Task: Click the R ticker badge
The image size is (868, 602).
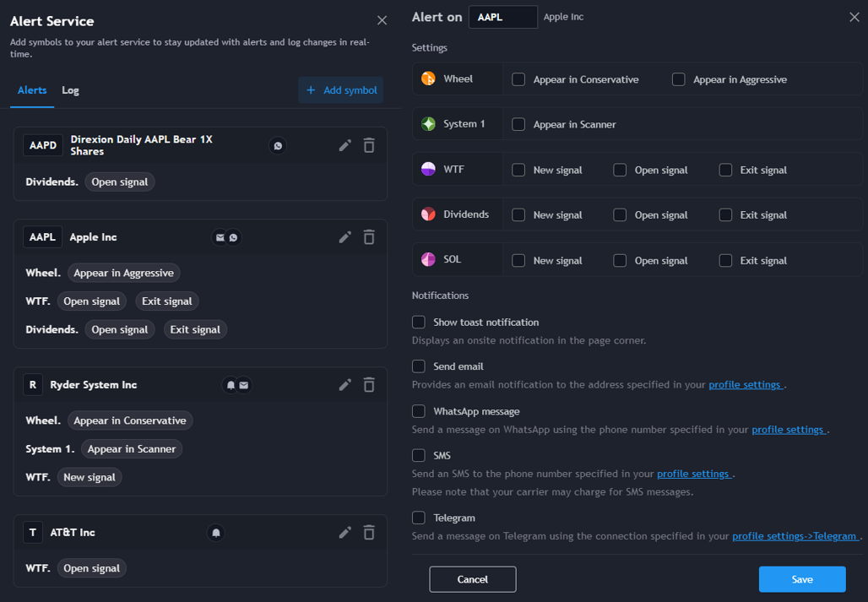Action: (33, 384)
